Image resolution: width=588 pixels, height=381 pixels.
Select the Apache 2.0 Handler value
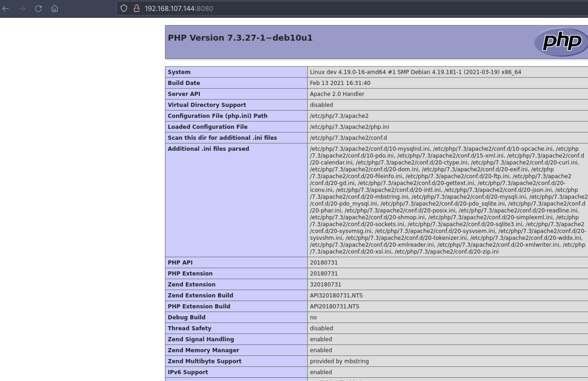click(337, 94)
